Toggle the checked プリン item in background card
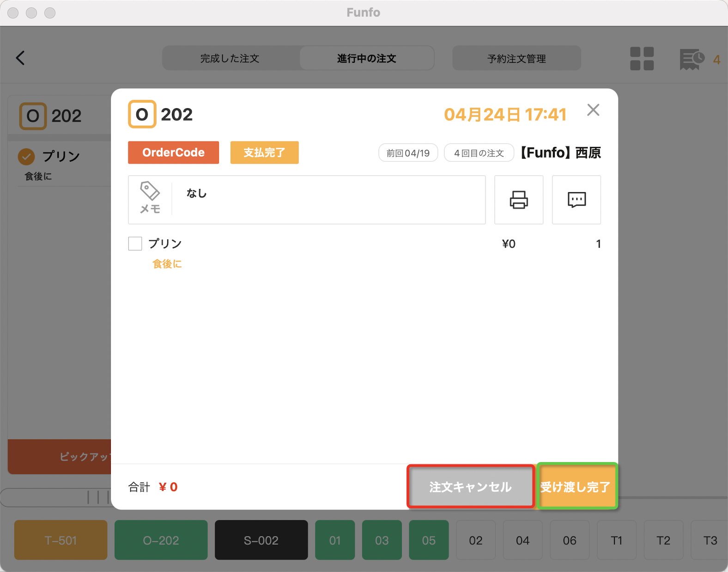The height and width of the screenshot is (572, 728). pos(26,157)
